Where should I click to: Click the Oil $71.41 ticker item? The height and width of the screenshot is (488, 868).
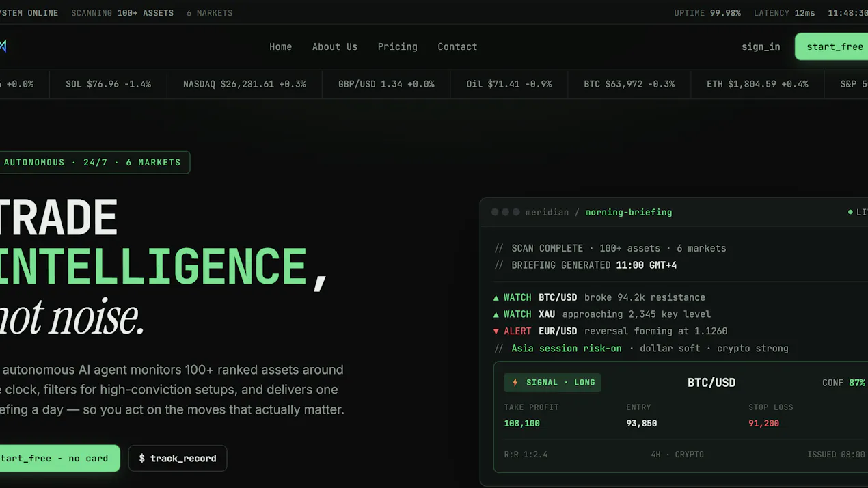tap(509, 84)
